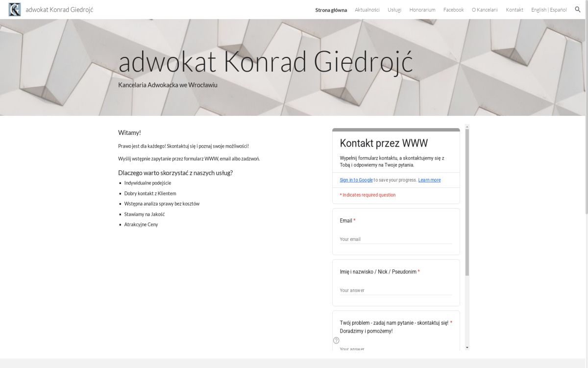Click the law firm logo icon

(x=15, y=9)
